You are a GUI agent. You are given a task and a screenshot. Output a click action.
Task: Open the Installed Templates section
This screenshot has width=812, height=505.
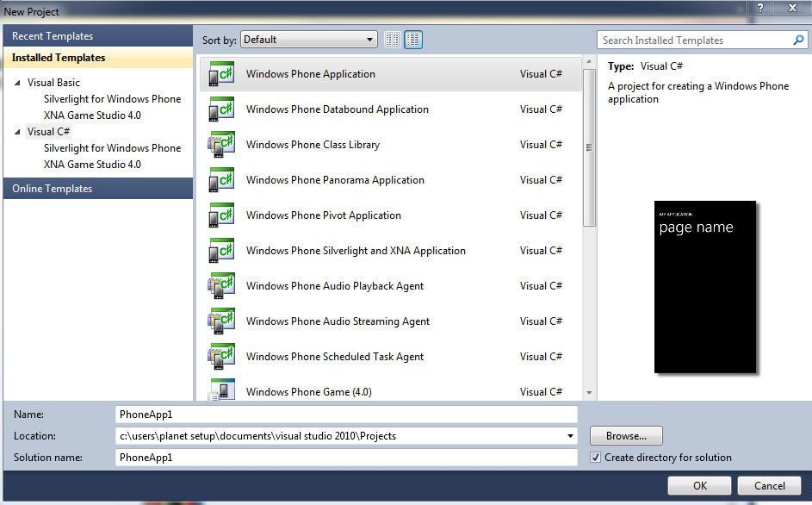pos(98,58)
